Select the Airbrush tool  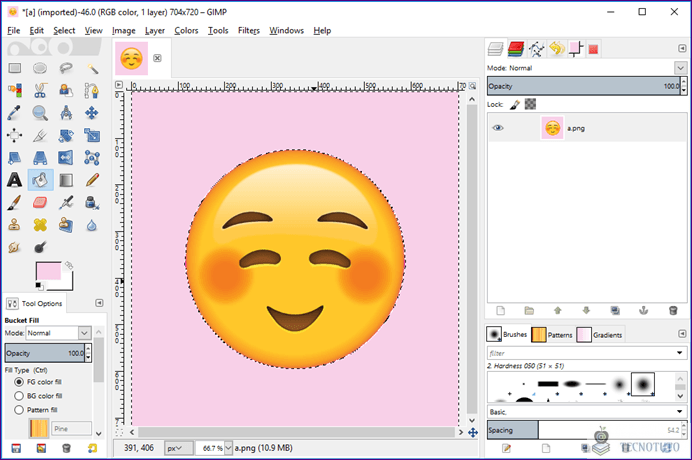pos(66,203)
